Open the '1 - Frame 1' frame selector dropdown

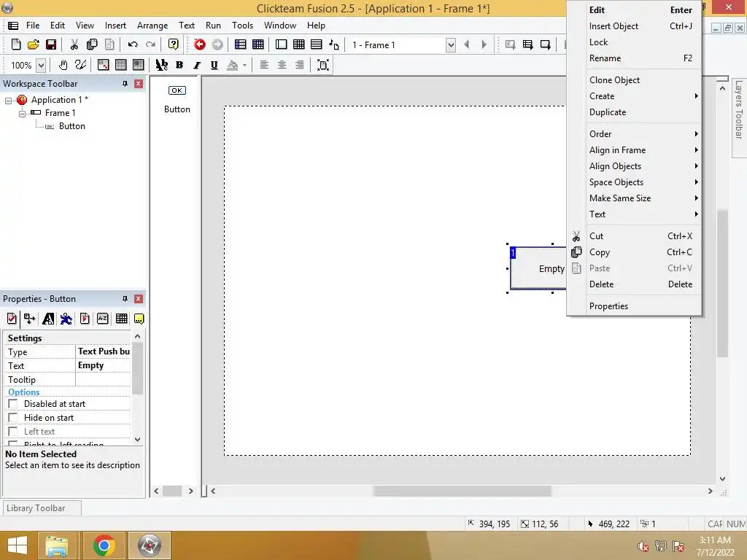tap(450, 45)
